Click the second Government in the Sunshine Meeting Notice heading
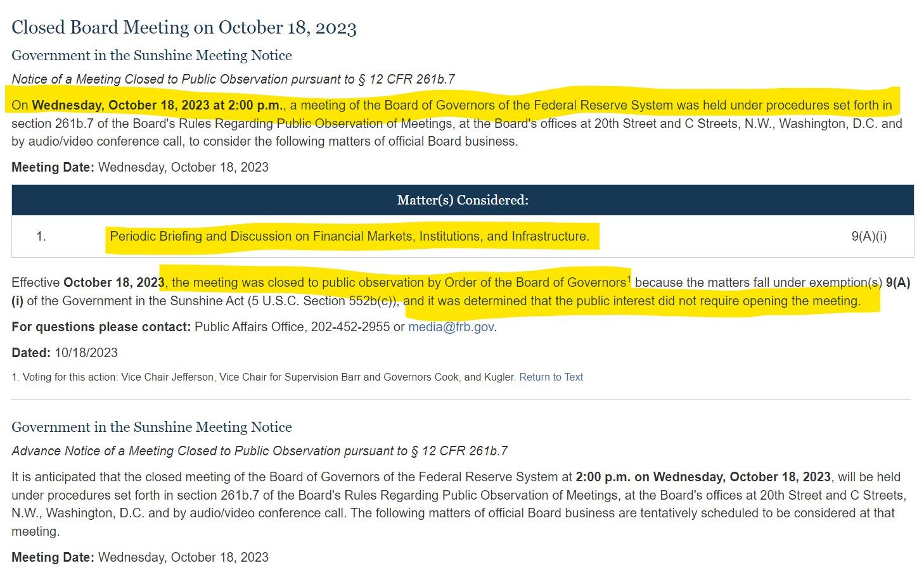The image size is (924, 568). pyautogui.click(x=151, y=427)
